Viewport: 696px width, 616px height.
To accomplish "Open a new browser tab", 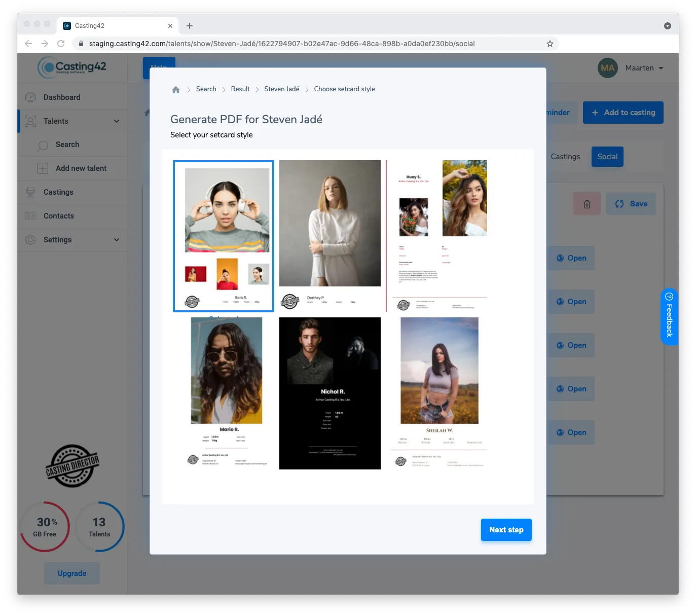I will (x=190, y=26).
